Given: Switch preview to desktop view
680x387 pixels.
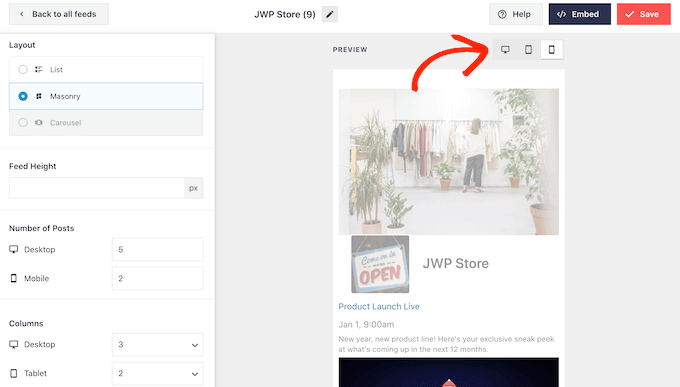Looking at the screenshot, I should 505,49.
